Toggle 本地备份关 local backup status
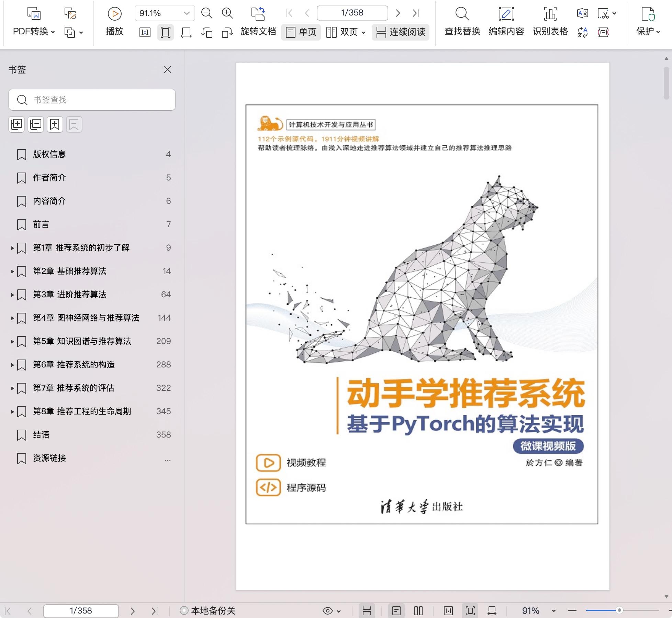 [208, 611]
